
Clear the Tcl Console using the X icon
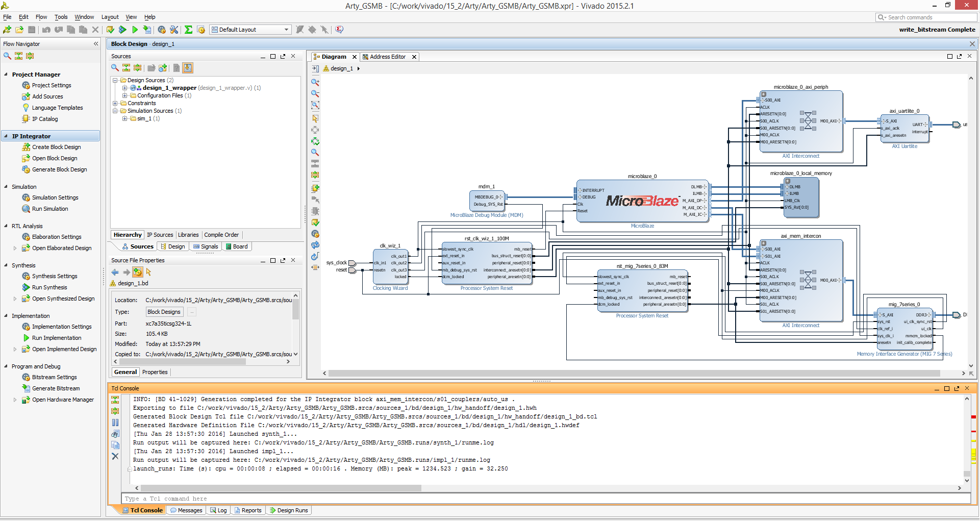click(115, 456)
